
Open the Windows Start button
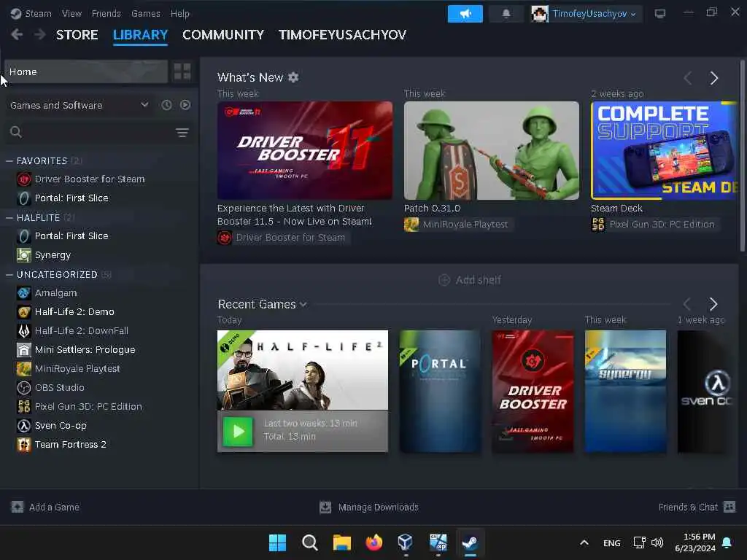(x=277, y=542)
